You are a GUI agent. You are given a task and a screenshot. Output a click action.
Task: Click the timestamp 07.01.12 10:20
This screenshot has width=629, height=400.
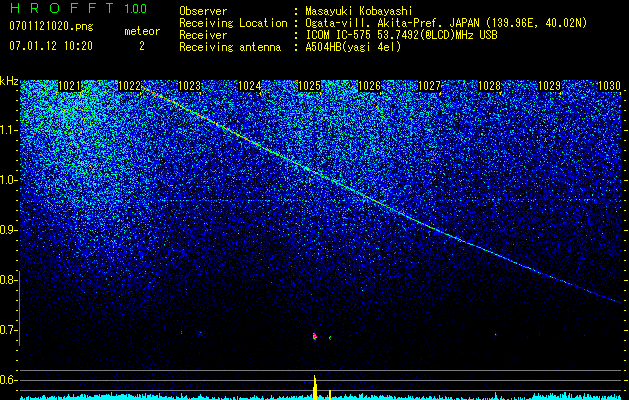pos(51,46)
